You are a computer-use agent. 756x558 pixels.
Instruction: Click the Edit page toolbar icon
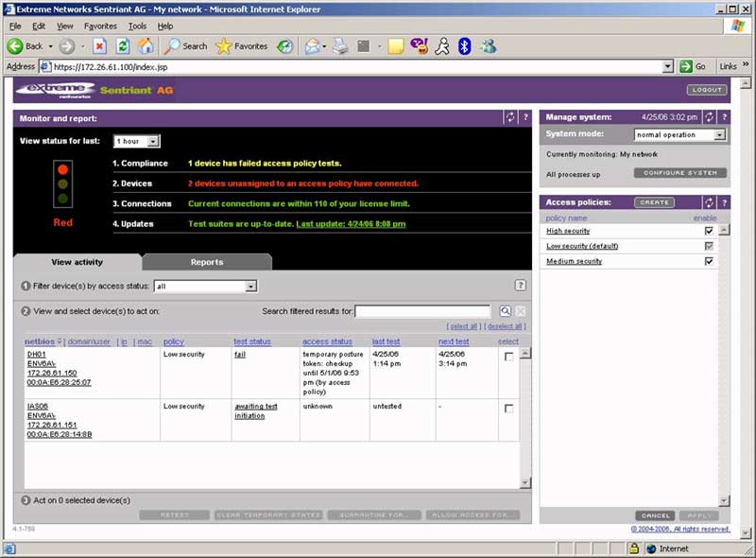pos(364,46)
